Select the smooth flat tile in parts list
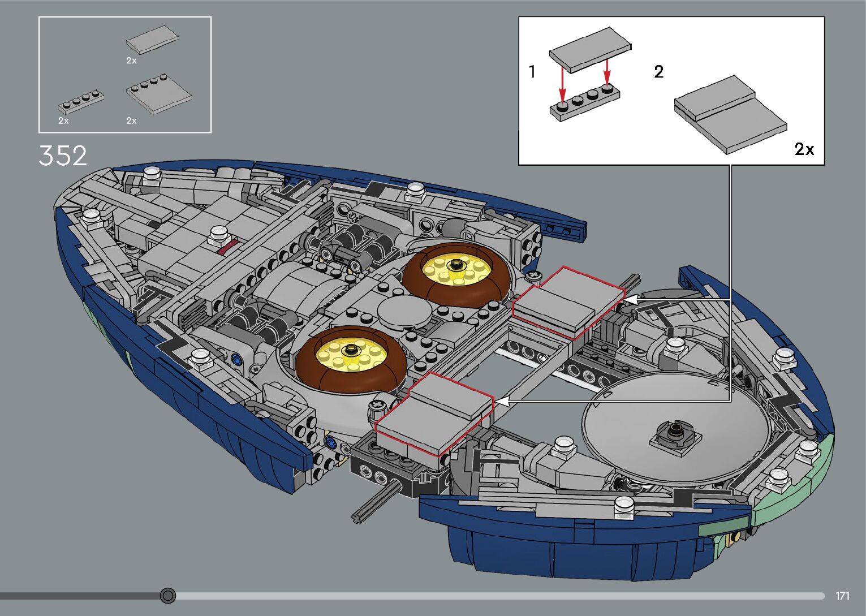 [x=152, y=40]
